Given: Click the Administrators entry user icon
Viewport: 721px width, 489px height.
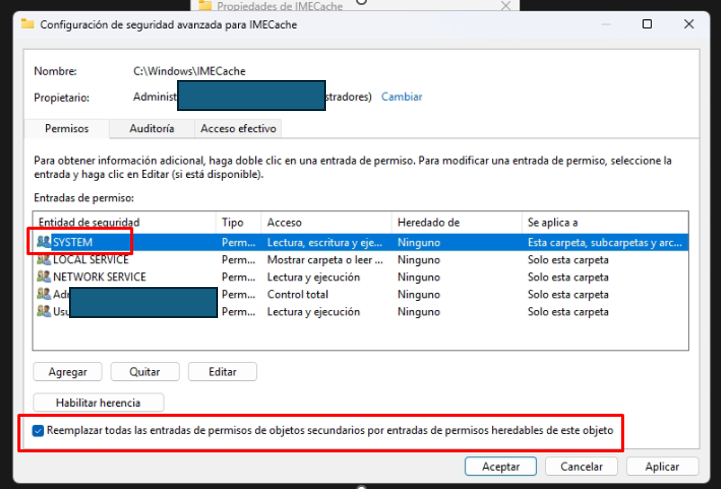Looking at the screenshot, I should pos(43,295).
